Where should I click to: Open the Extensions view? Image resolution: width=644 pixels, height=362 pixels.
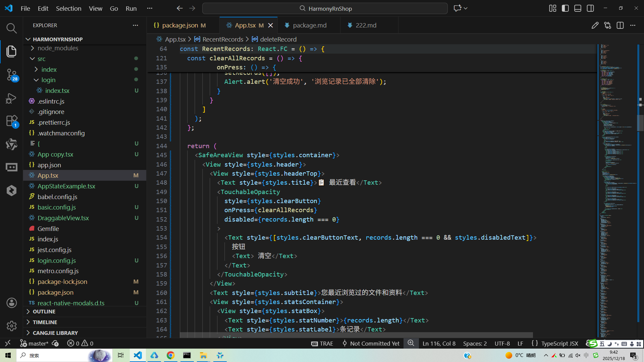click(11, 121)
